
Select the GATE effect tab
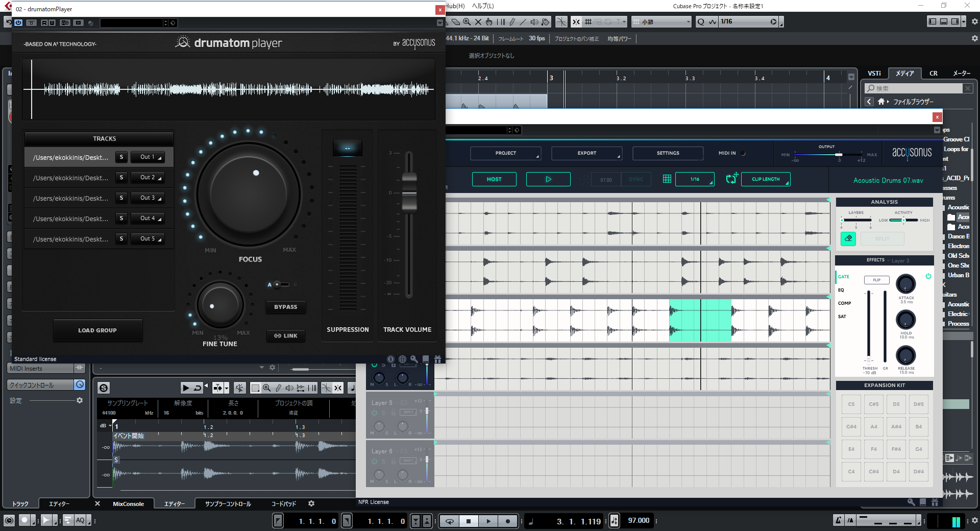[844, 277]
